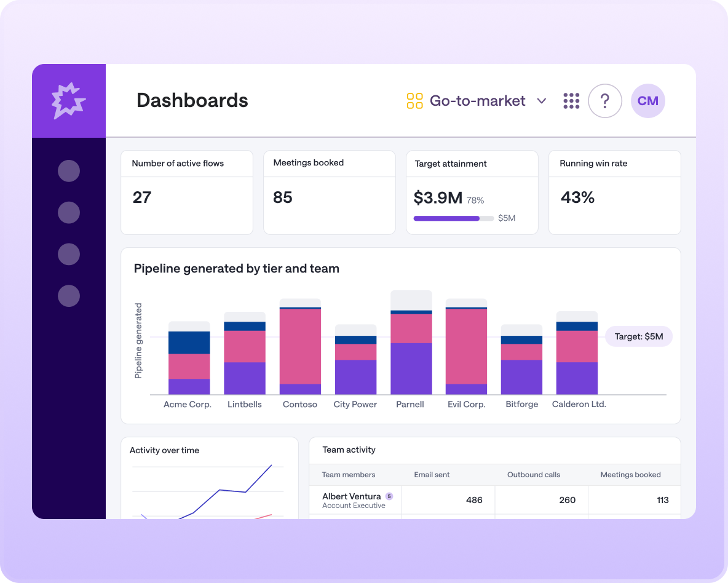The height and width of the screenshot is (583, 728).
Task: Select the Go-to-market dashboard name
Action: pyautogui.click(x=477, y=101)
